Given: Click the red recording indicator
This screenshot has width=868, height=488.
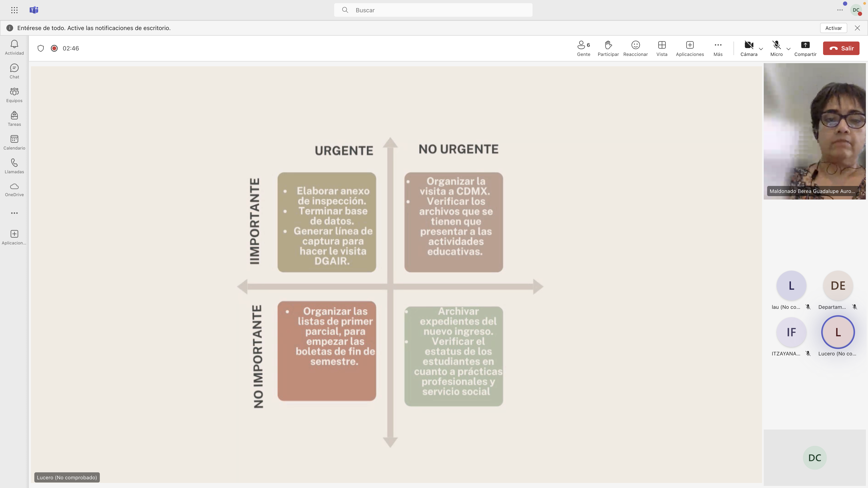Looking at the screenshot, I should 54,48.
